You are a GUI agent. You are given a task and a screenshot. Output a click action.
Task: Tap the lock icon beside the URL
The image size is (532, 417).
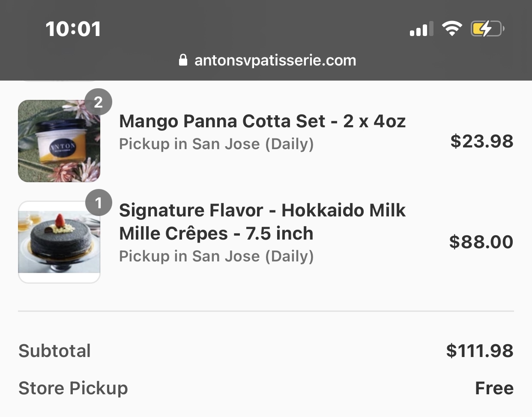pyautogui.click(x=183, y=60)
